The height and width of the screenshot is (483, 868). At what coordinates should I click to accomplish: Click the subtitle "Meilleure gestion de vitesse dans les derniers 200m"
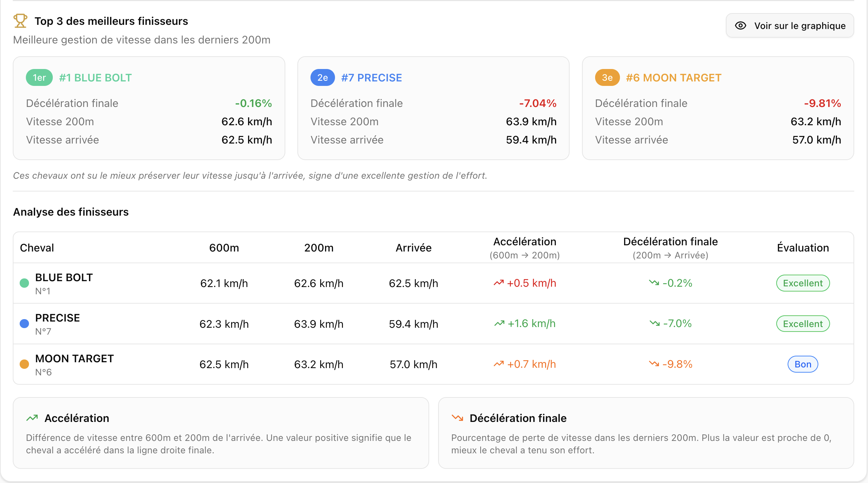(142, 40)
